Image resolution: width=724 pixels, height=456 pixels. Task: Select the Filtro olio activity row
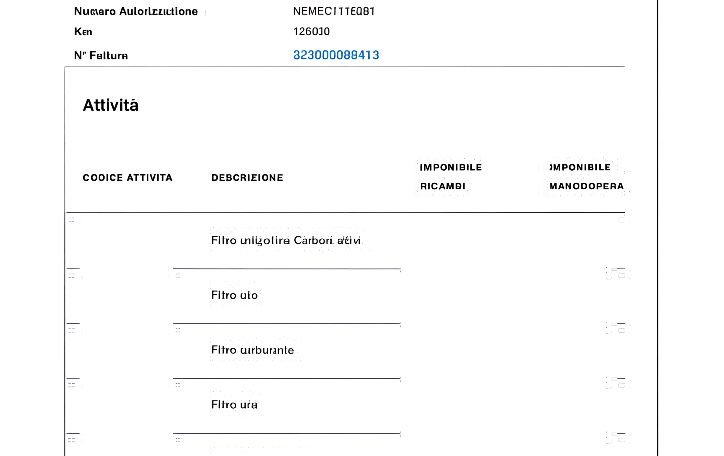coord(234,296)
